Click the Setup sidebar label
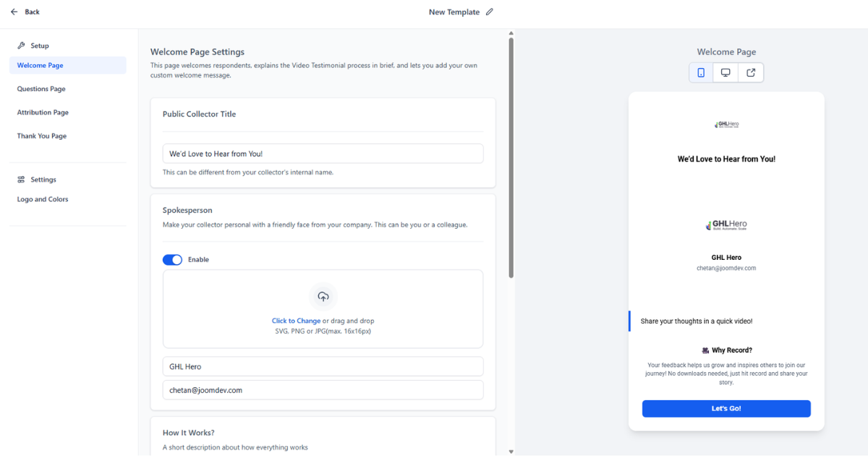Viewport: 868px width, 456px height. [40, 46]
